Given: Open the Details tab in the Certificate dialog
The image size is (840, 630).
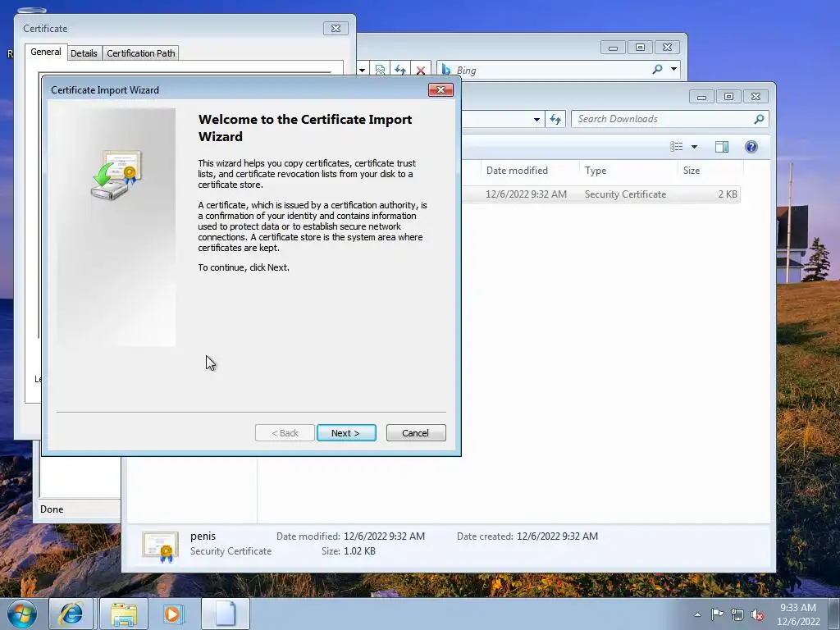Looking at the screenshot, I should [84, 53].
